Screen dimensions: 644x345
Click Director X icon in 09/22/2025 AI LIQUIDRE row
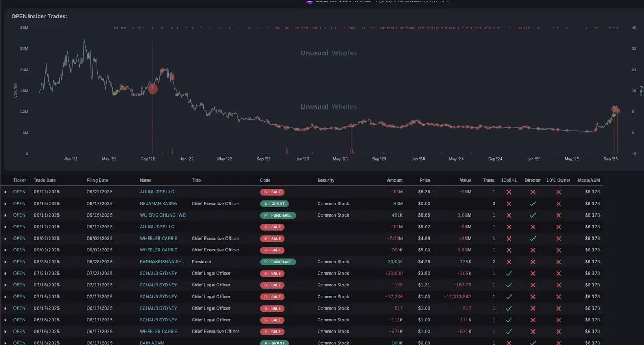coord(533,192)
